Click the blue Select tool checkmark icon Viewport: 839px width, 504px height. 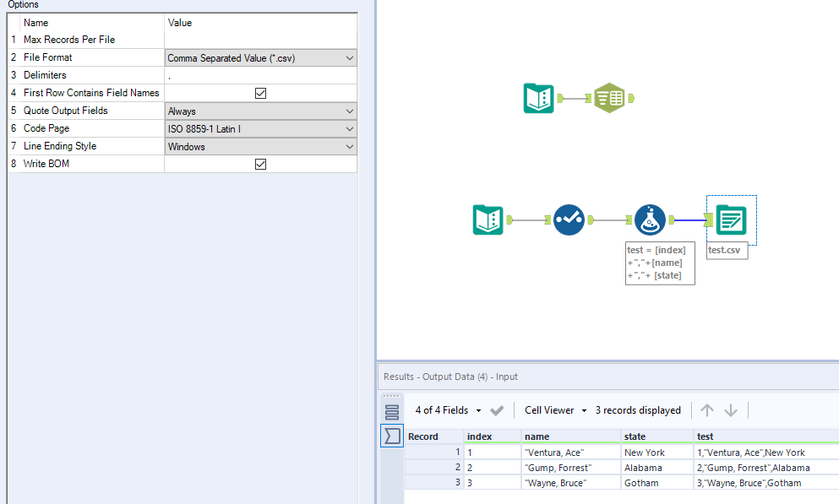(x=568, y=219)
